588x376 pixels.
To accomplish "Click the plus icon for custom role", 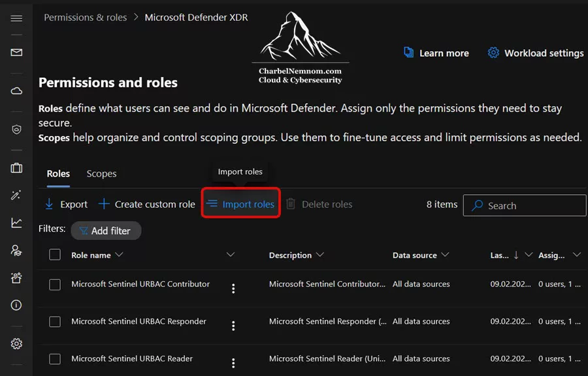I will (104, 204).
